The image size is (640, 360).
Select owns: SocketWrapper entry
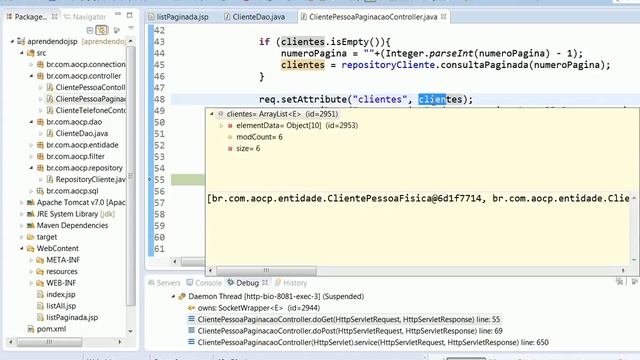[x=259, y=308]
